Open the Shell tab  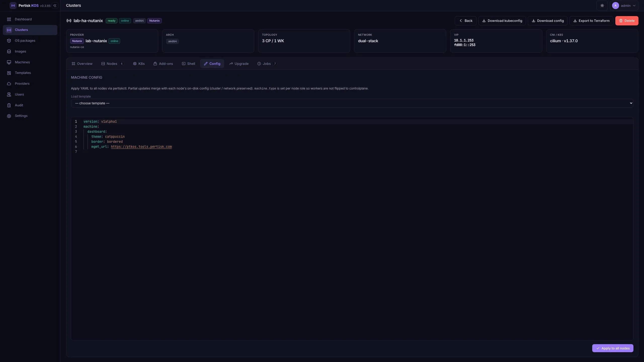click(x=188, y=64)
